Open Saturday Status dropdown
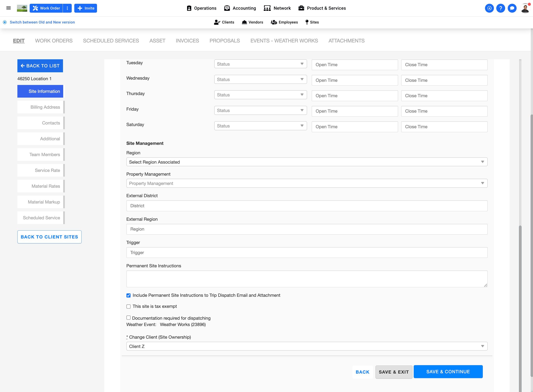The width and height of the screenshot is (533, 392). click(x=260, y=126)
